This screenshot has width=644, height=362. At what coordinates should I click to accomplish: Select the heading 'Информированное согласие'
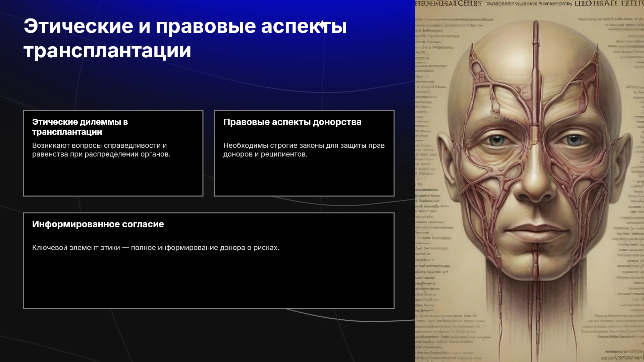click(98, 224)
